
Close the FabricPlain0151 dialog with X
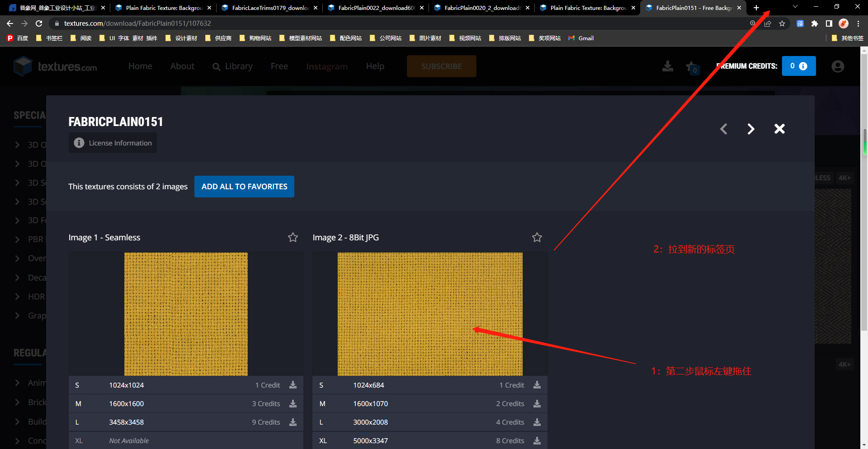coord(779,129)
